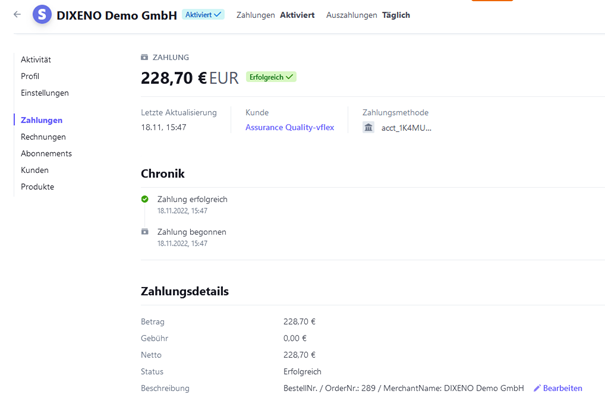Open Kunden in the sidebar
Viewport: 605px width, 410px height.
pos(35,170)
